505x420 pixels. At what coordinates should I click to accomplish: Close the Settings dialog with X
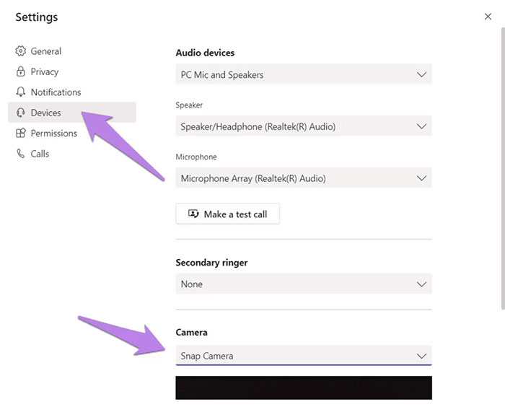(488, 17)
